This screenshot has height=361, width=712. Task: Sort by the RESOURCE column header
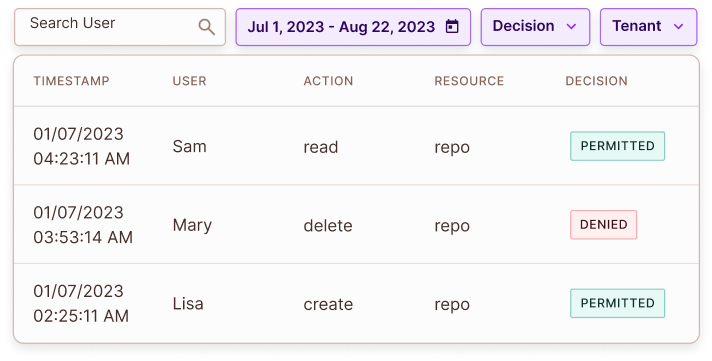click(x=469, y=81)
